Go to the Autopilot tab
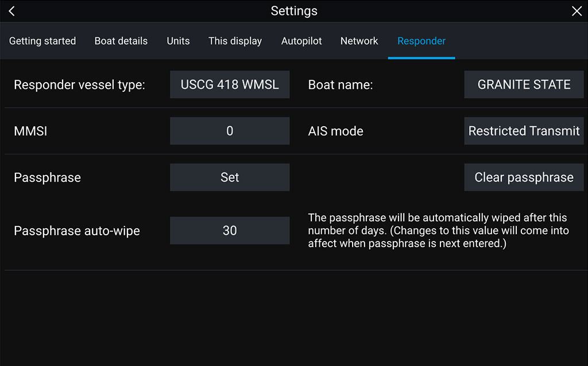588x366 pixels. pyautogui.click(x=301, y=41)
